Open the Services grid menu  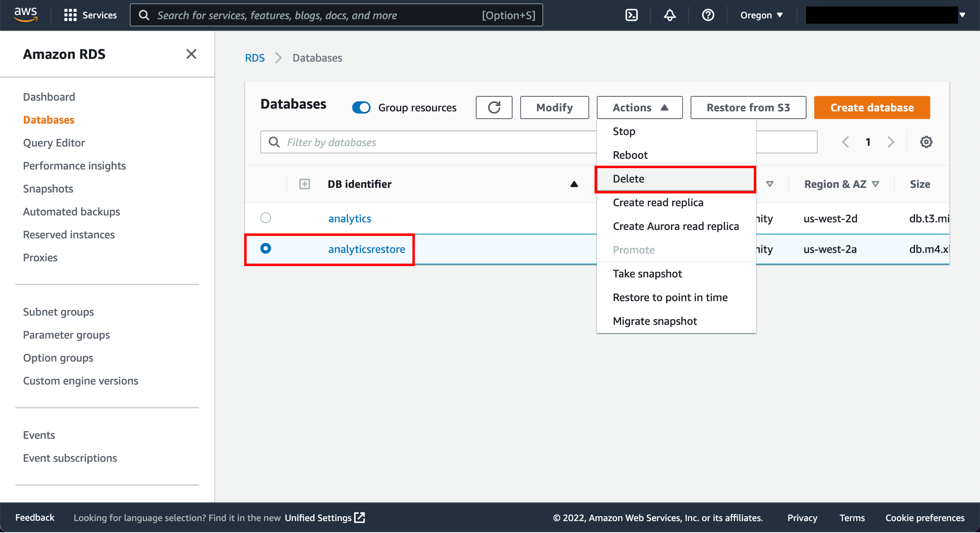pyautogui.click(x=90, y=15)
